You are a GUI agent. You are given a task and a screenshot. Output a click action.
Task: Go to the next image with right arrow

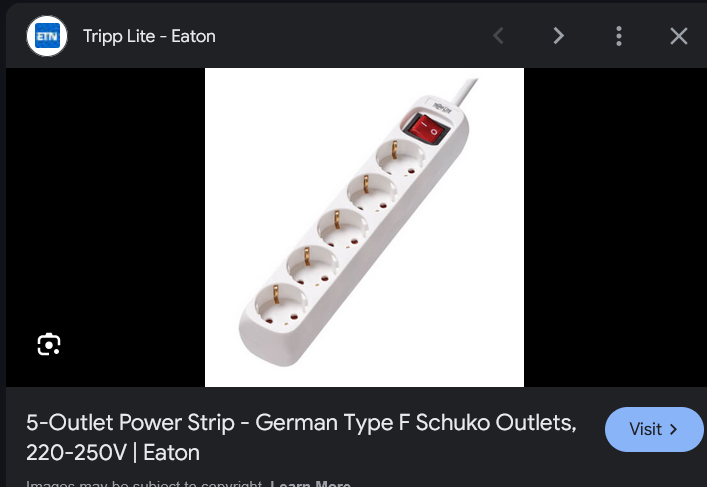click(x=558, y=36)
